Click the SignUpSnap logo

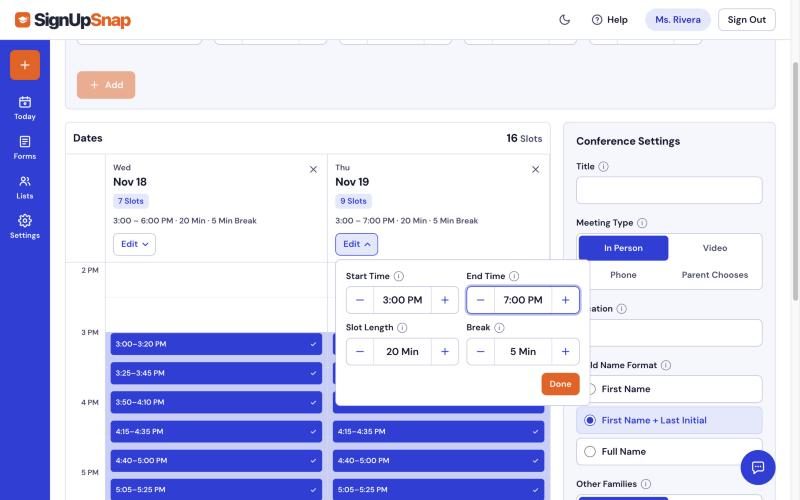click(x=73, y=20)
